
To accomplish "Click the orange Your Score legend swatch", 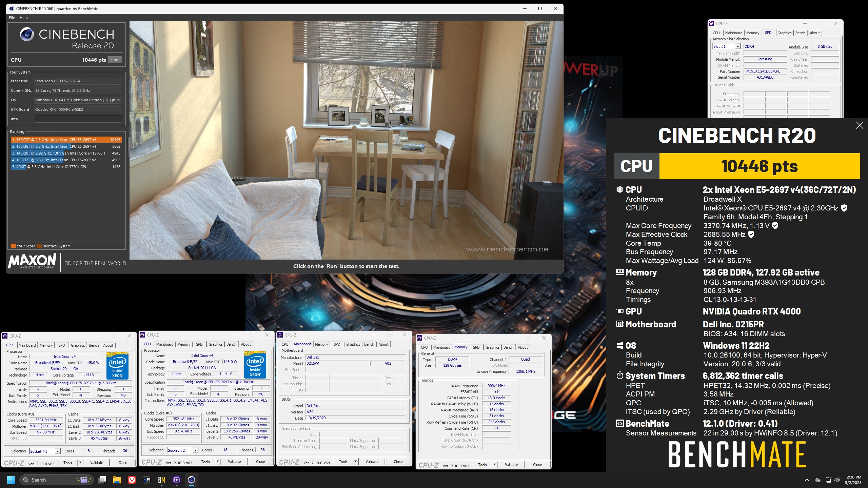I will tap(13, 246).
